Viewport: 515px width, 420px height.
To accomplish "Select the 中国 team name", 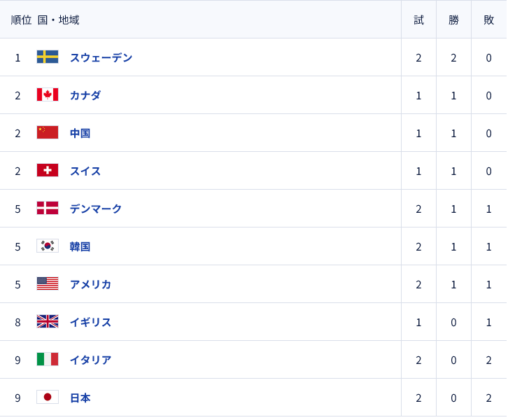I will 80,133.
